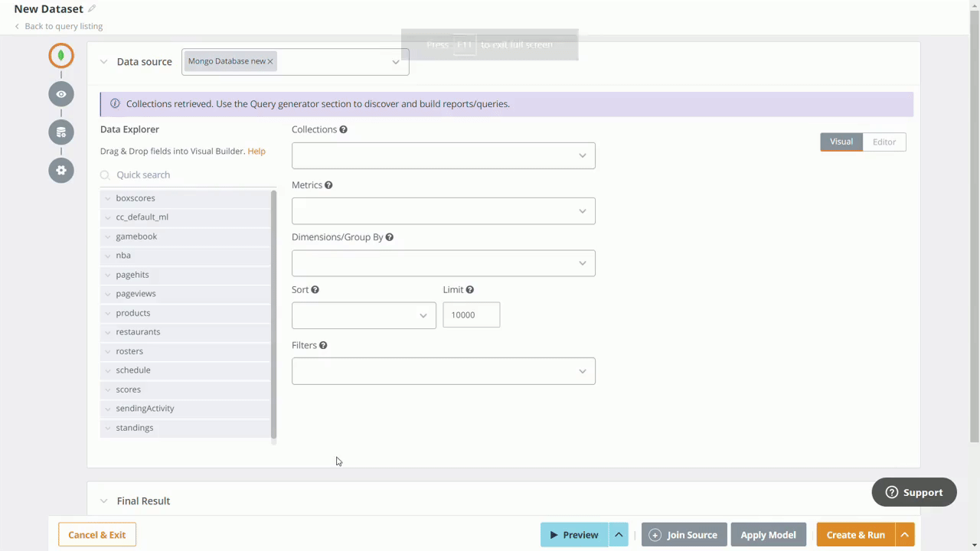Open the Collections help tooltip icon
Viewport: 980px width, 551px height.
click(x=343, y=129)
